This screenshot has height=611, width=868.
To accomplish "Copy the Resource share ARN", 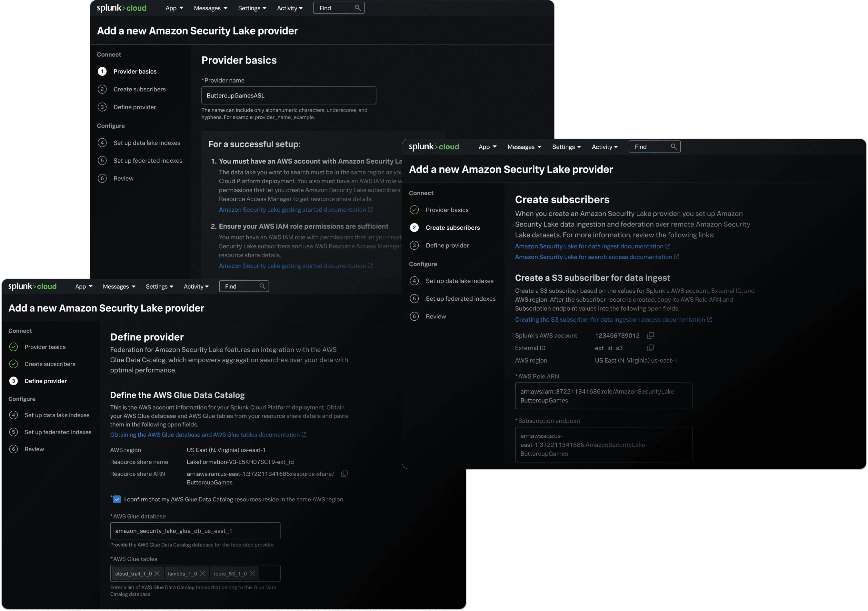I will click(x=344, y=474).
